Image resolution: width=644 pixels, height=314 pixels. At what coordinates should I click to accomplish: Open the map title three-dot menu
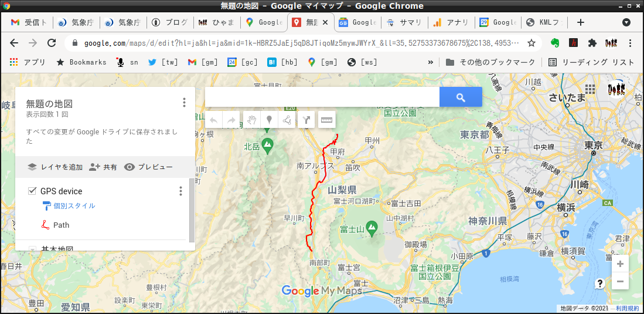coord(184,102)
